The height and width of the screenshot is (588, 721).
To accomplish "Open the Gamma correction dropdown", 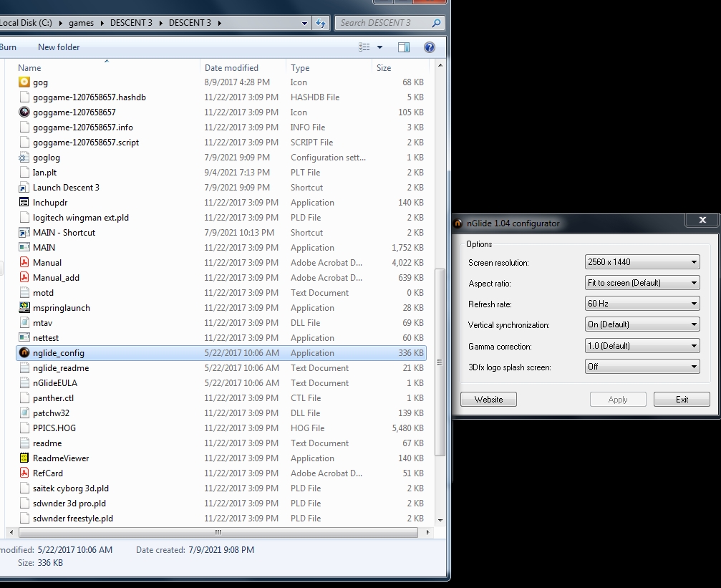I will point(642,345).
